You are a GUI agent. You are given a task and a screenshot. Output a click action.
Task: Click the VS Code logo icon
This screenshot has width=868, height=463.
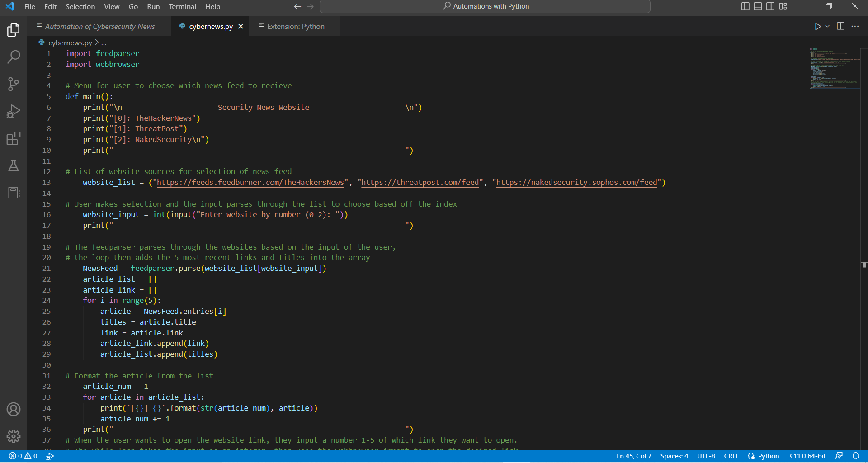click(10, 6)
